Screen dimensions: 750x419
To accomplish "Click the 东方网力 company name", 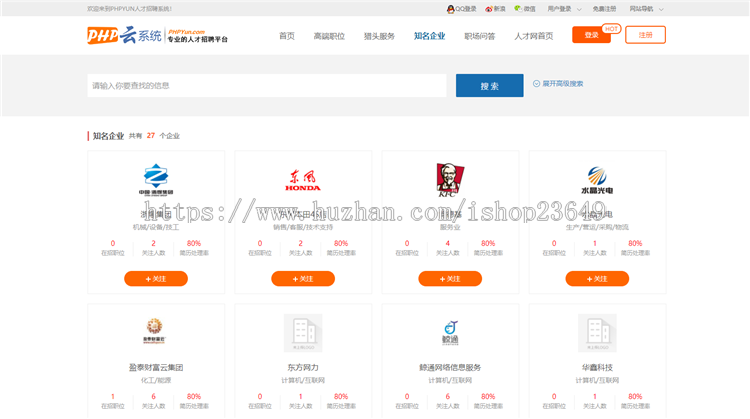I will coord(303,368).
